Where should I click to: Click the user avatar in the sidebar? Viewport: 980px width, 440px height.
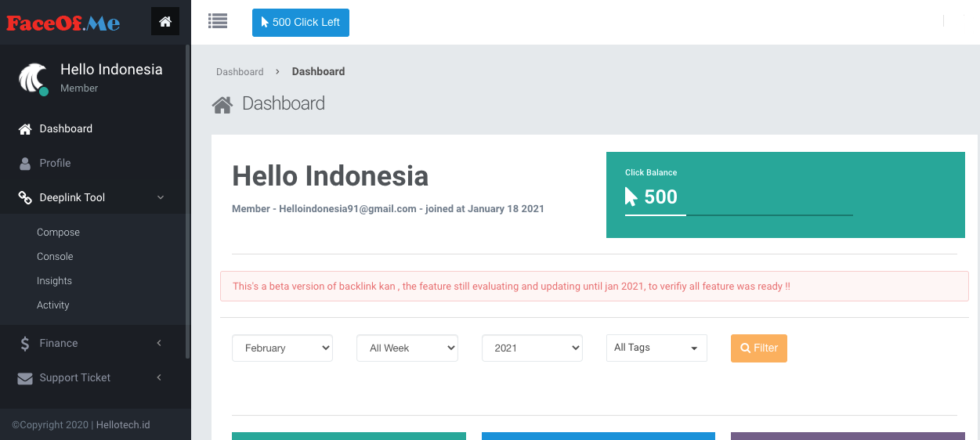click(x=34, y=78)
